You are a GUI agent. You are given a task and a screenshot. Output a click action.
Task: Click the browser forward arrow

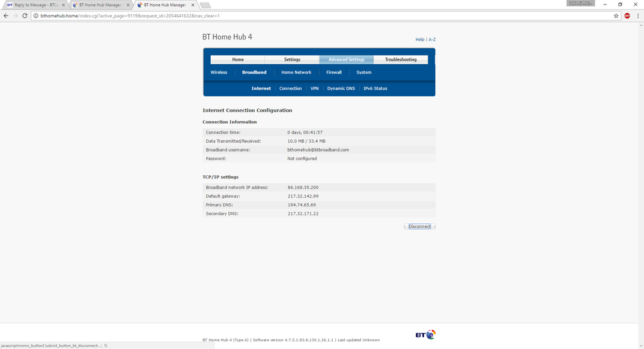pos(15,15)
